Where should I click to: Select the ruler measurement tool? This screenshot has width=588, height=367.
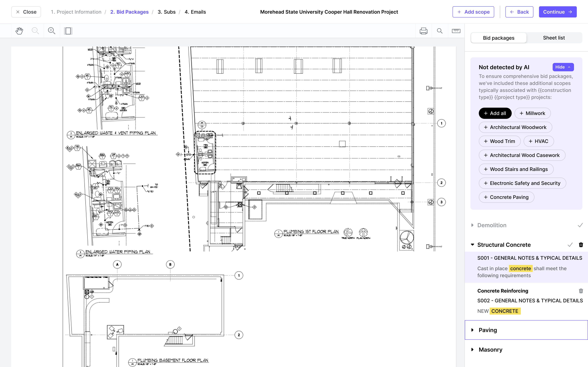[x=456, y=31]
